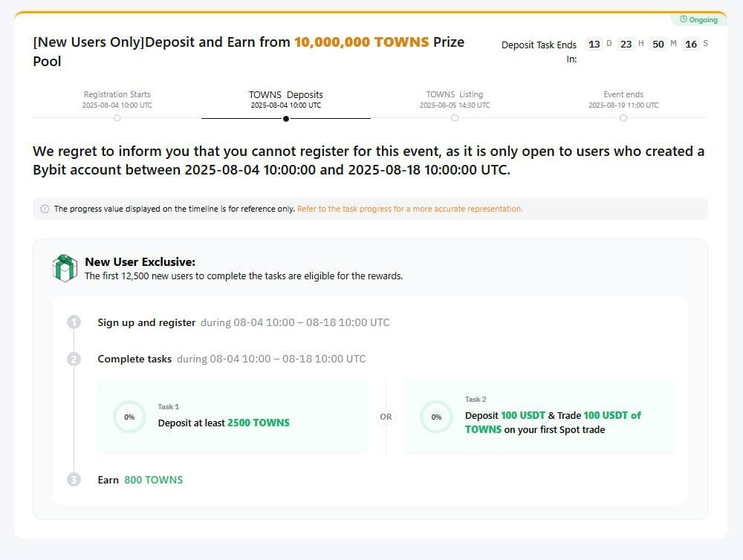Click the "Complete tasks" step text
This screenshot has width=743, height=560.
(x=134, y=359)
